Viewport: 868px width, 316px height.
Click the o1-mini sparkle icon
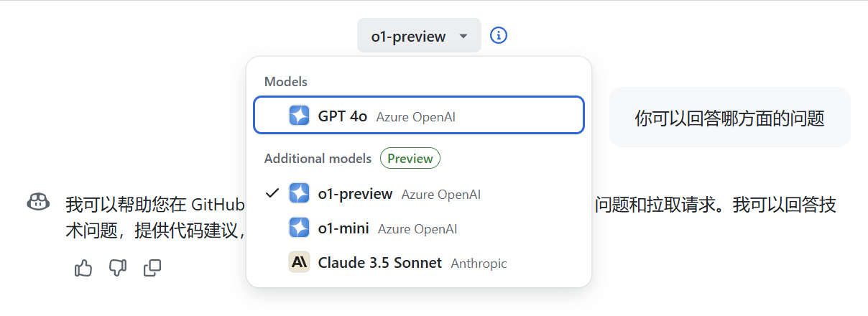coord(299,228)
